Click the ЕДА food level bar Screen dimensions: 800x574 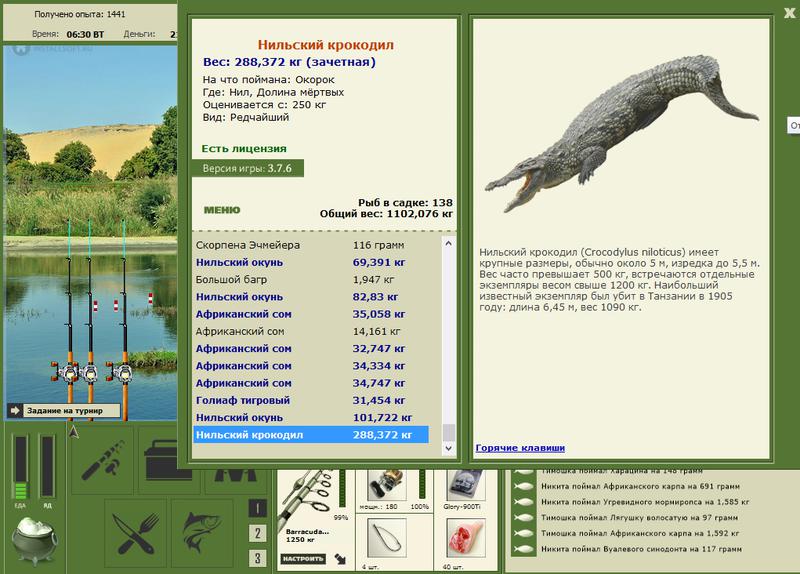tap(20, 467)
